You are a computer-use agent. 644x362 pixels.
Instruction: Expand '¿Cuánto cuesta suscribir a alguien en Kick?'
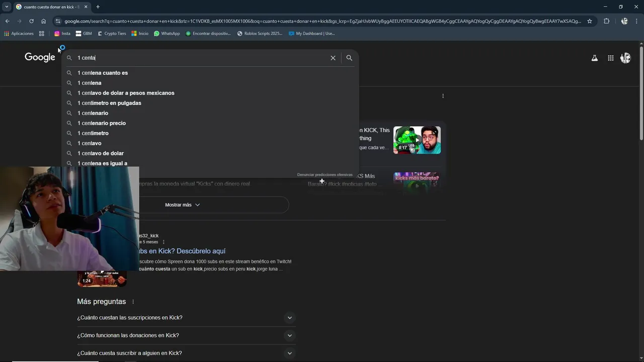pos(186,353)
